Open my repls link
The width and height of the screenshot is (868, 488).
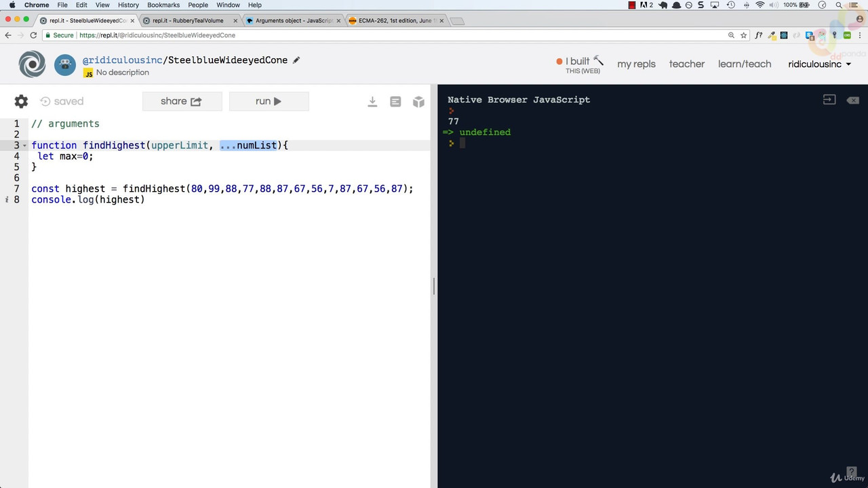coord(636,64)
